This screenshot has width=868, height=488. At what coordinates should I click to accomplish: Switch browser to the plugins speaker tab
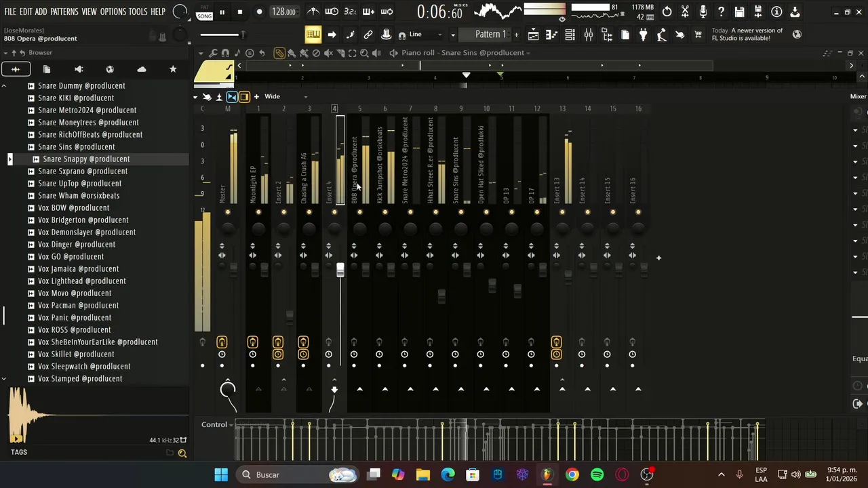pyautogui.click(x=79, y=69)
